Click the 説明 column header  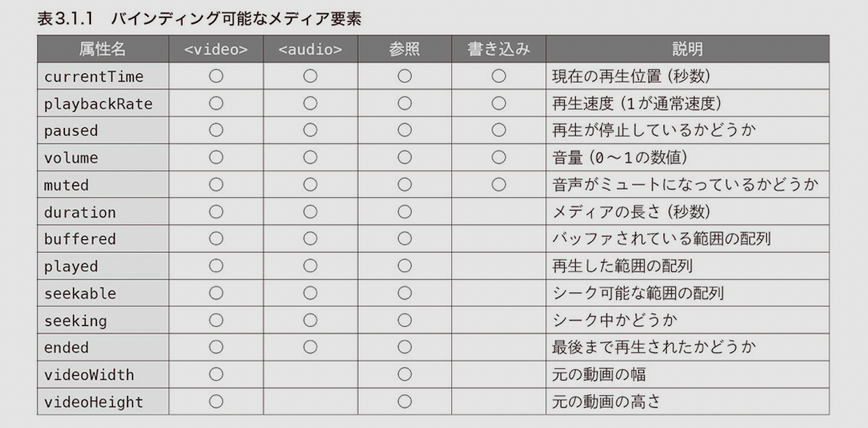point(688,49)
